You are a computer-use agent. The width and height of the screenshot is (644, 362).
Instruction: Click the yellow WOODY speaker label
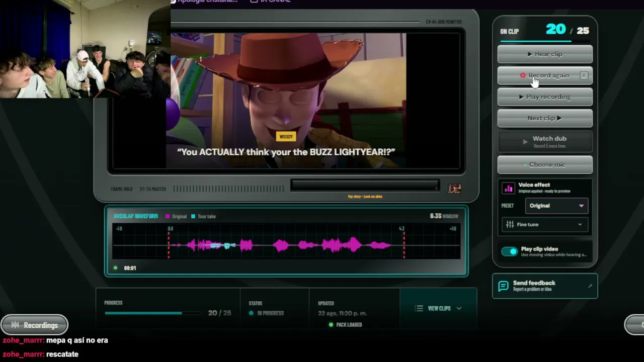pos(286,136)
